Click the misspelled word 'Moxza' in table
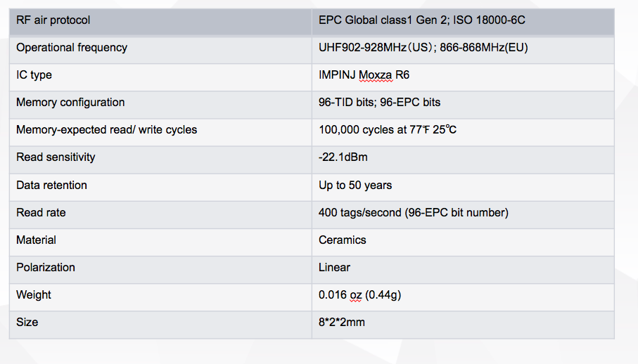638x364 pixels. click(376, 75)
